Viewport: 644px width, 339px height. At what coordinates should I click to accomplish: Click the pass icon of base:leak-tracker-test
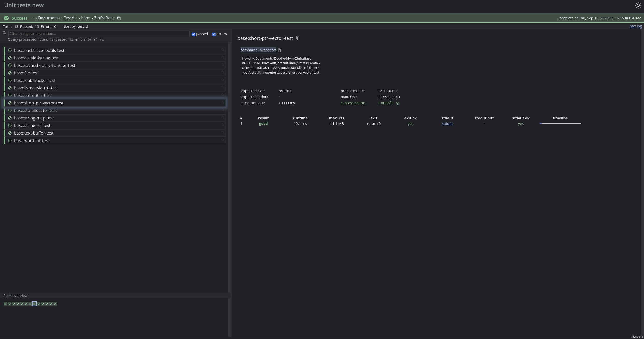click(10, 80)
